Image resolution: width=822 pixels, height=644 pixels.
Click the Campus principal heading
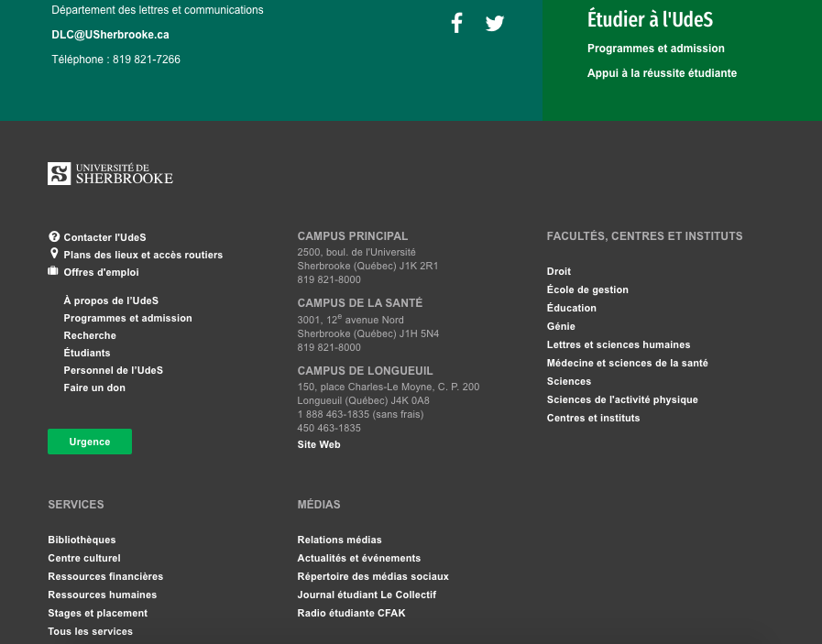353,236
